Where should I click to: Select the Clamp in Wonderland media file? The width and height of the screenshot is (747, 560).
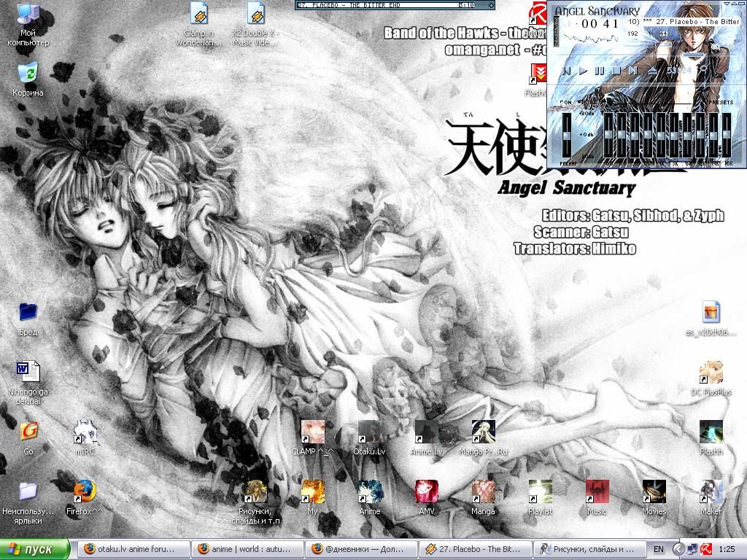198,24
